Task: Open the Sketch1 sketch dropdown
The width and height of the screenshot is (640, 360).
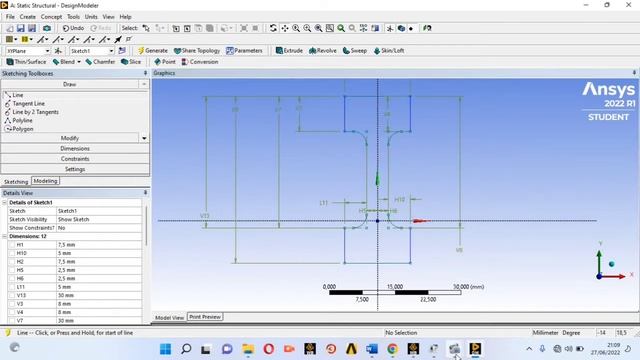Action: pos(111,51)
